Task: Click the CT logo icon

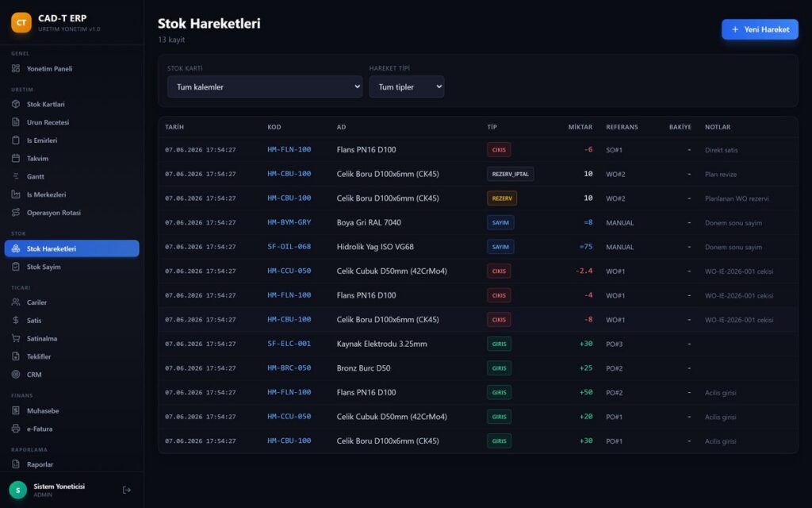Action: 21,23
